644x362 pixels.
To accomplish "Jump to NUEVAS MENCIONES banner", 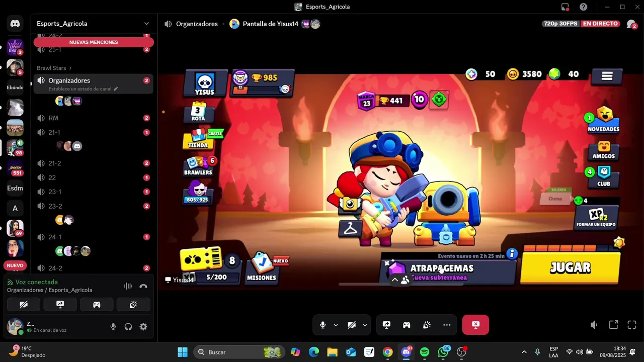I will pyautogui.click(x=94, y=42).
